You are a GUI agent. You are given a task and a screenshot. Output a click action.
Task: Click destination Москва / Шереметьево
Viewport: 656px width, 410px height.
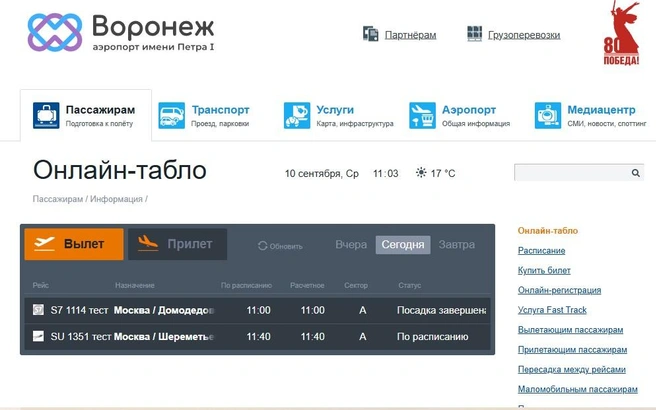pyautogui.click(x=164, y=336)
